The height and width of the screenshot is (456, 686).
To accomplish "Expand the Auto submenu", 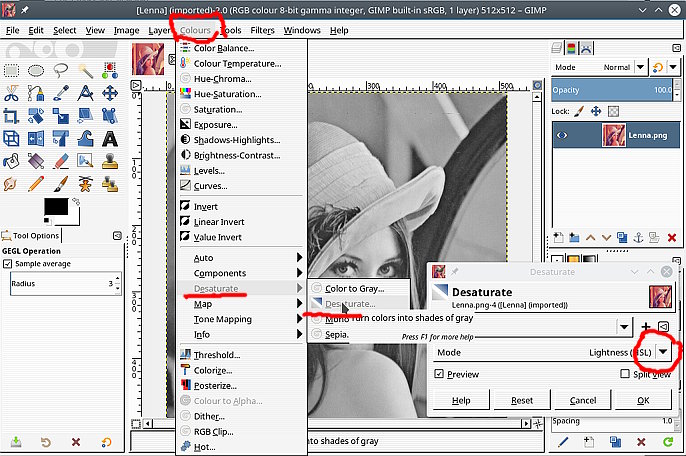I will point(241,258).
